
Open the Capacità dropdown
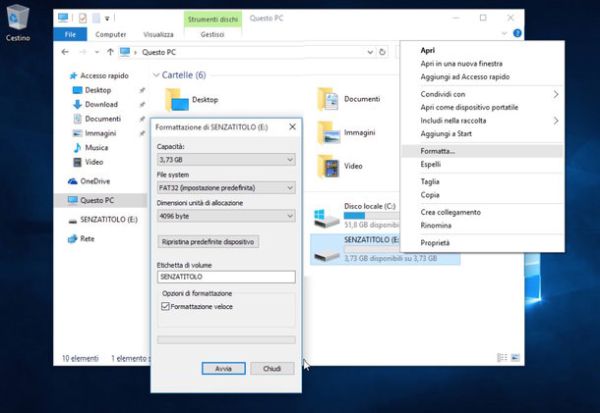click(x=226, y=159)
